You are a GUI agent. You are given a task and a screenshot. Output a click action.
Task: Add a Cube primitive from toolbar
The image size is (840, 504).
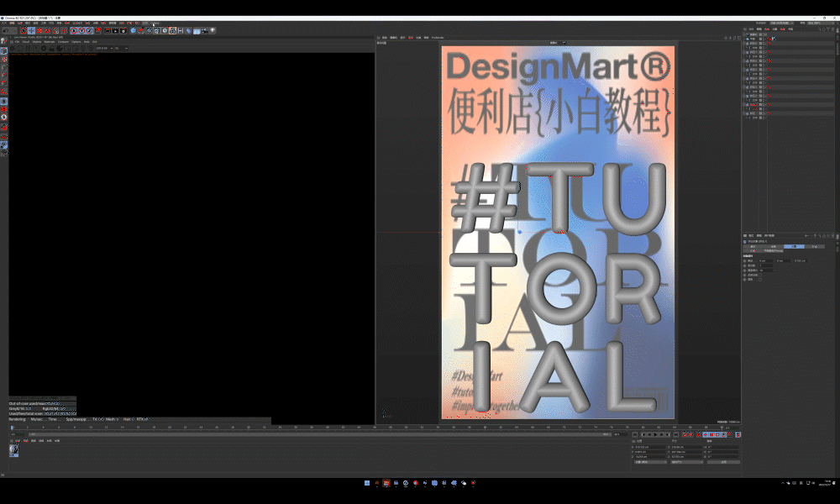coord(134,31)
